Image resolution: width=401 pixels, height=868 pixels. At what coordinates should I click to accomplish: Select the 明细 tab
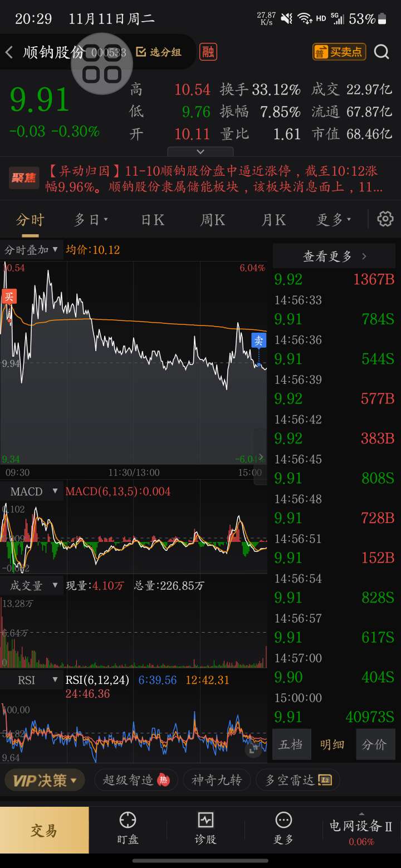pos(332,744)
